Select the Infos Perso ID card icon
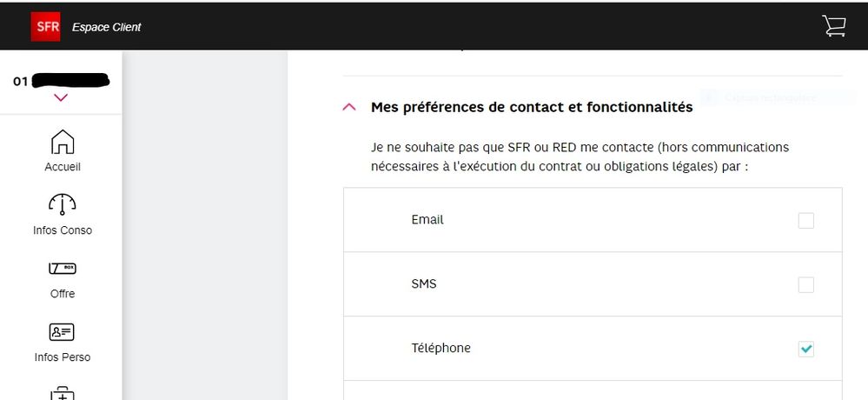The height and width of the screenshot is (400, 868). tap(62, 332)
